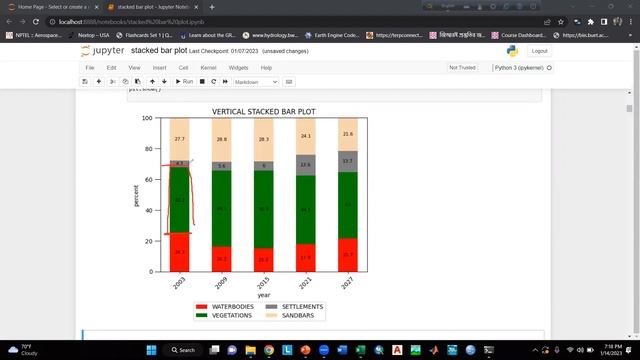Screen dimensions: 640x360
Task: Cut selected cells with scissors icon
Action: point(113,82)
